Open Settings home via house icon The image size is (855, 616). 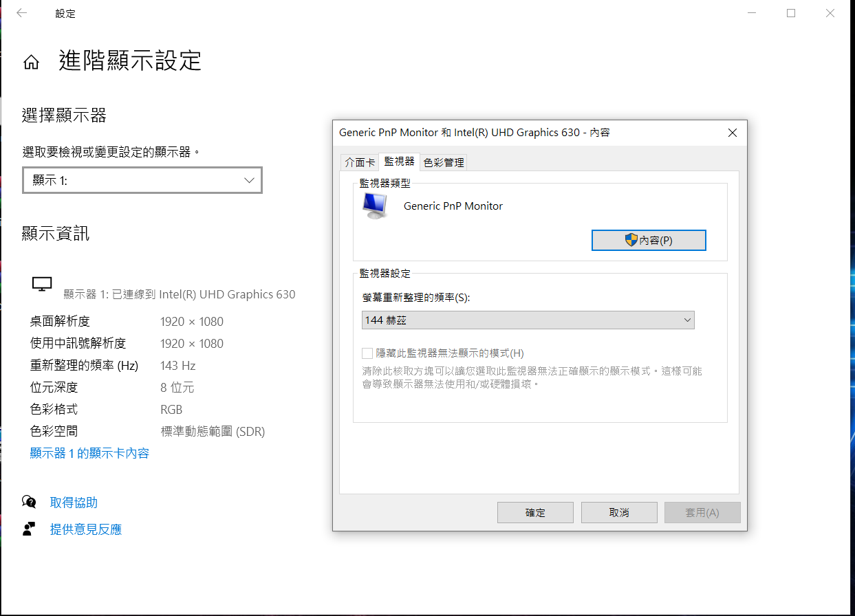(31, 63)
